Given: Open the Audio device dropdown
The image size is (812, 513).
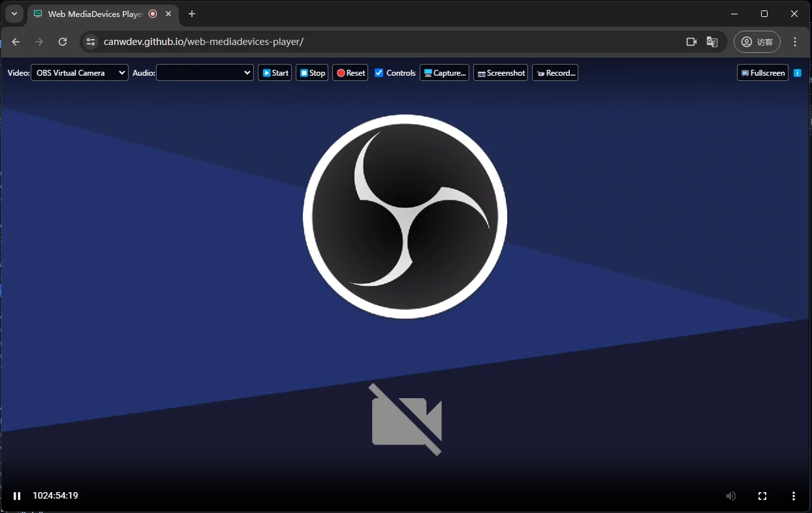Looking at the screenshot, I should (x=205, y=73).
